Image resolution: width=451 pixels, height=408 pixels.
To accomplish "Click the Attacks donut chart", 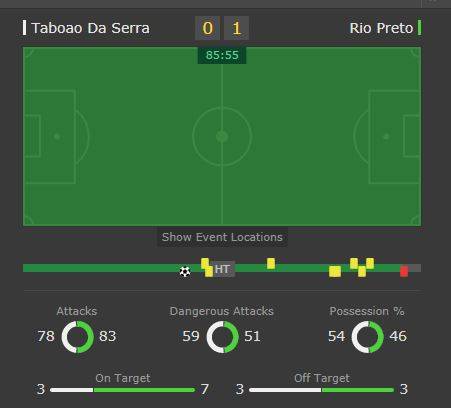I will click(x=78, y=337).
